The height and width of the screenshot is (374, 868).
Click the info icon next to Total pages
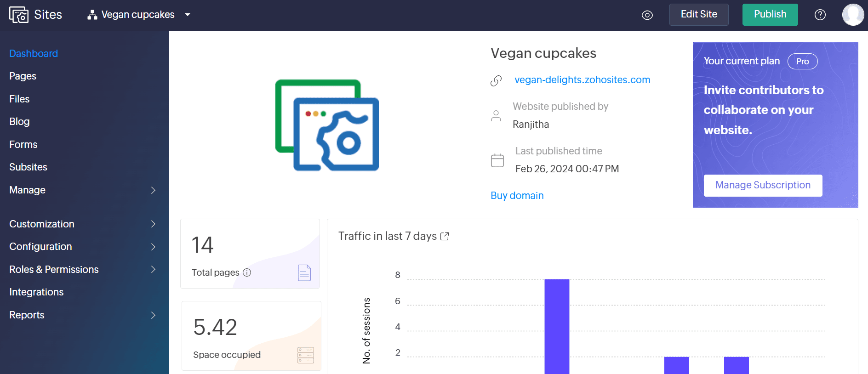tap(247, 272)
